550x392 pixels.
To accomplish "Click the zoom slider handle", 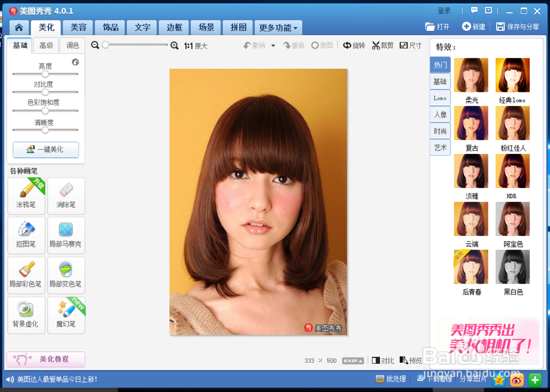I will (106, 45).
